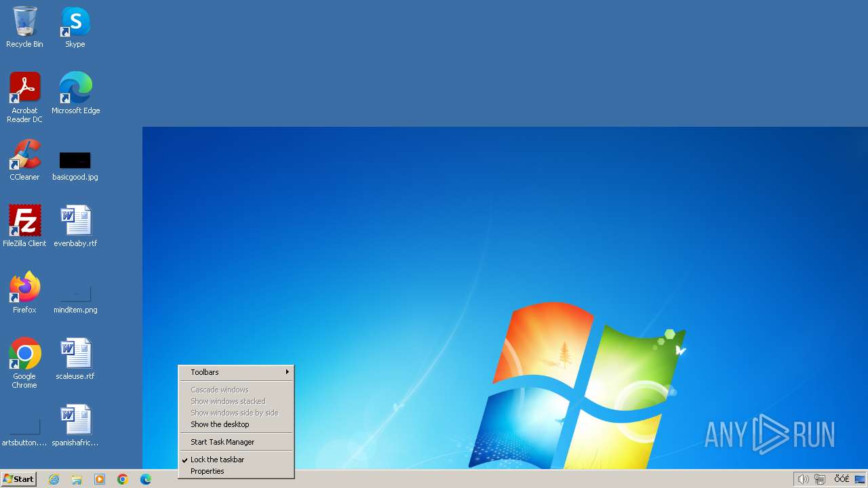
Task: Open taskbar Properties from menu
Action: pos(236,471)
